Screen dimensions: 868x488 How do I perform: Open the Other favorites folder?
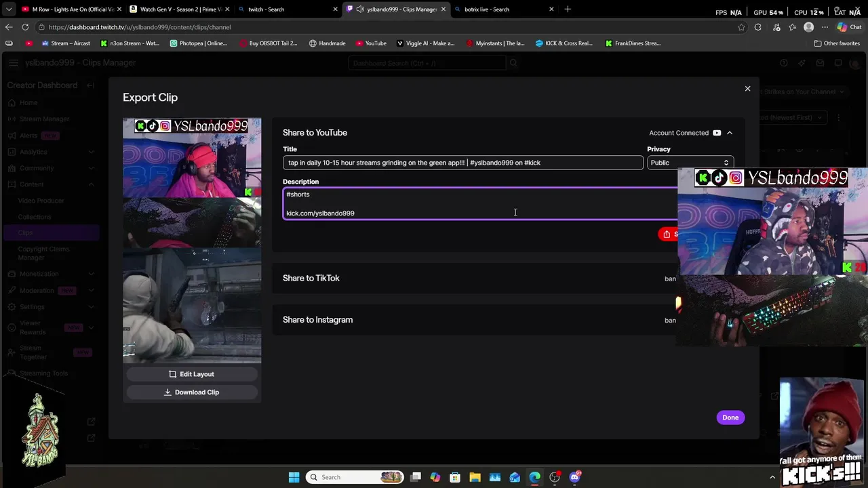(837, 43)
